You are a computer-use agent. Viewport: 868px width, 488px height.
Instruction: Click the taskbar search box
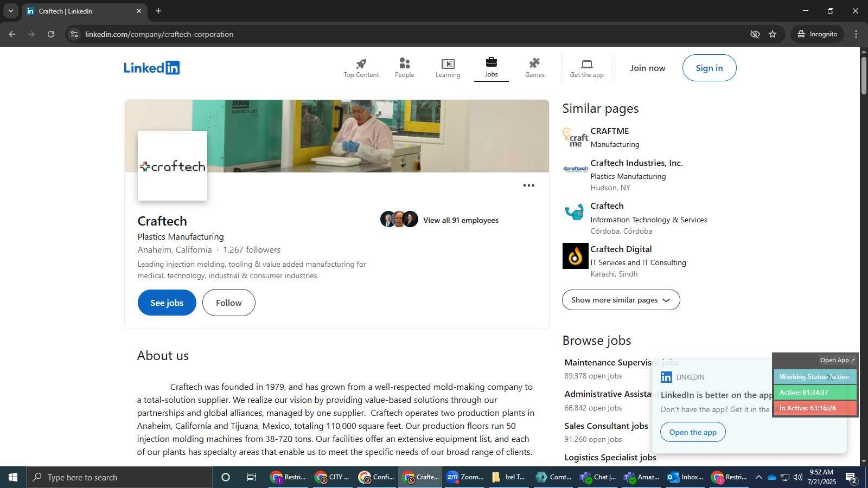[x=119, y=477]
